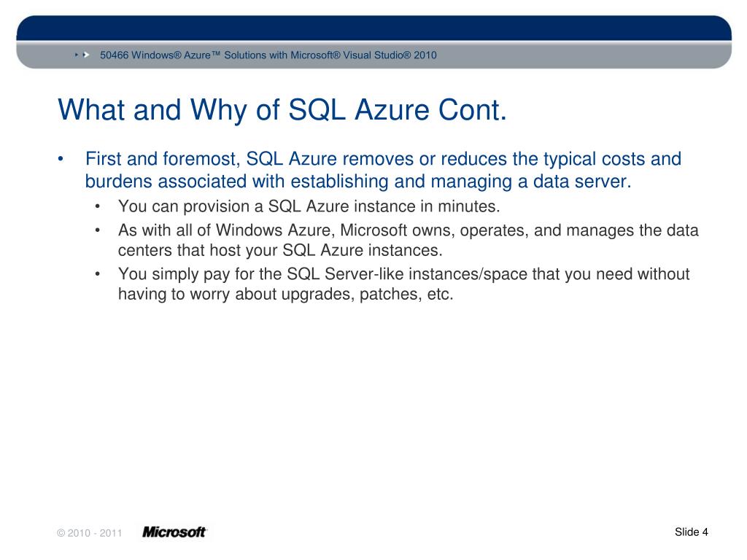Click the Microsoft logo in footer
The height and width of the screenshot is (560, 747).
tap(174, 532)
